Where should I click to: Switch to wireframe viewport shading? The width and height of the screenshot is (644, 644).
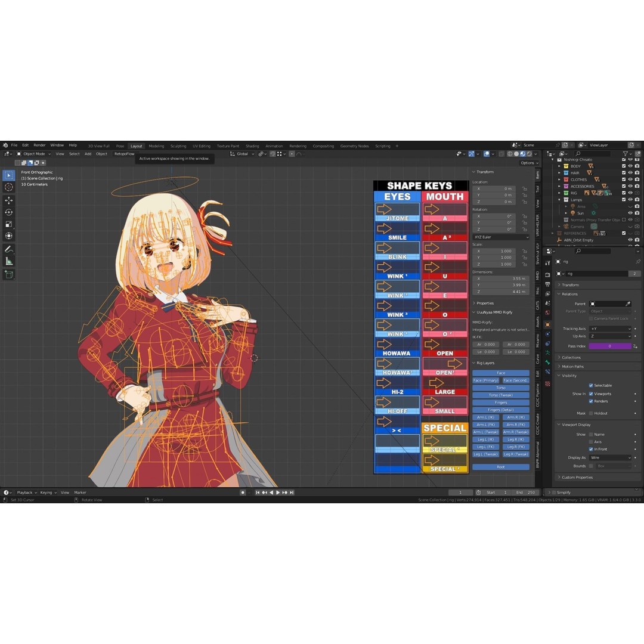(510, 154)
